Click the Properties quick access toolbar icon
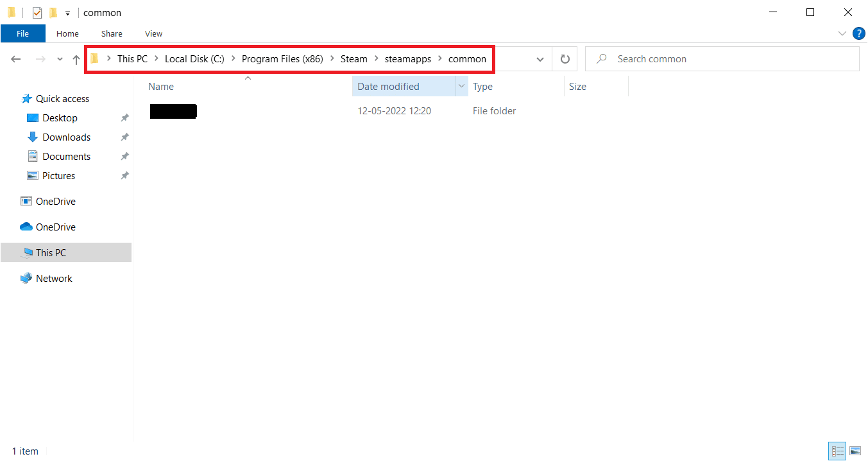This screenshot has height=461, width=868. coord(37,12)
